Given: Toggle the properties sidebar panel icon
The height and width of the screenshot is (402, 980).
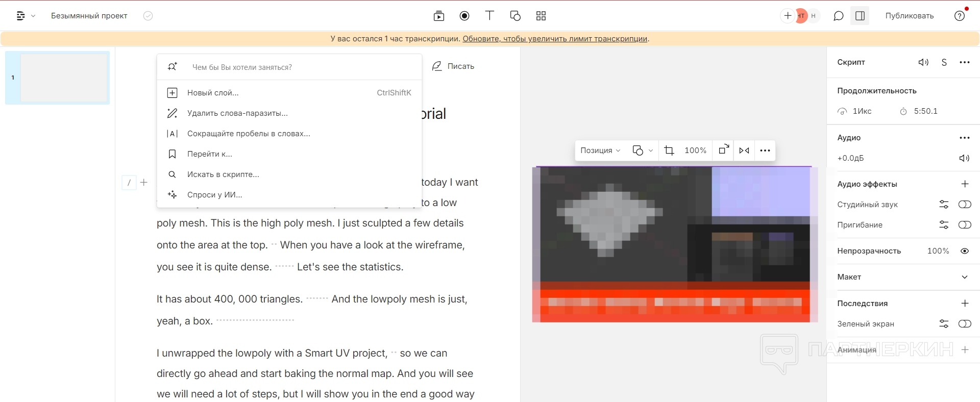Looking at the screenshot, I should pyautogui.click(x=860, y=16).
